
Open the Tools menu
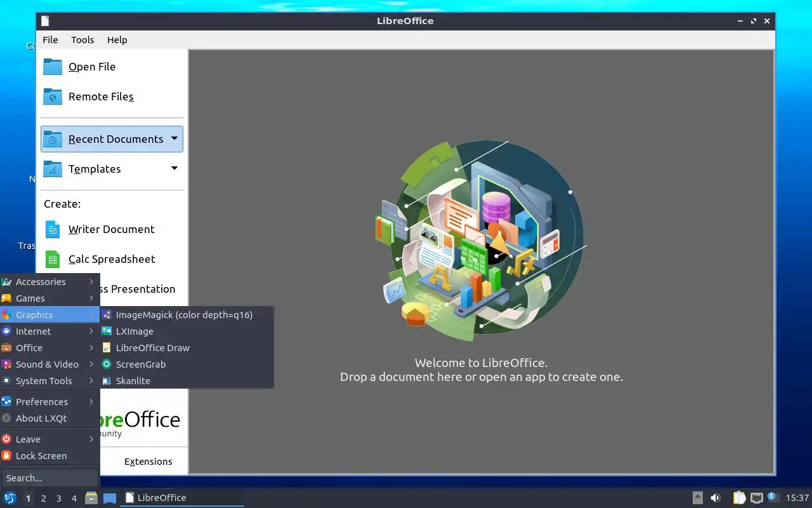(82, 39)
